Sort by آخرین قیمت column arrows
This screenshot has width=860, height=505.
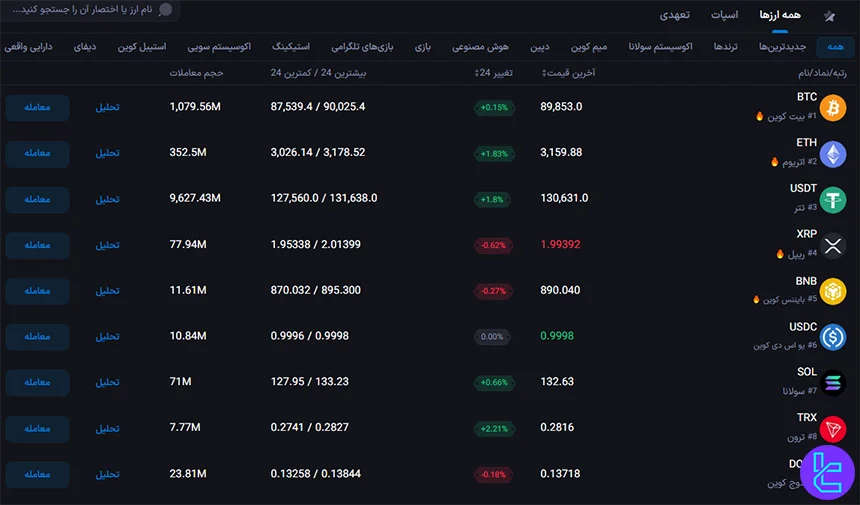click(x=544, y=73)
